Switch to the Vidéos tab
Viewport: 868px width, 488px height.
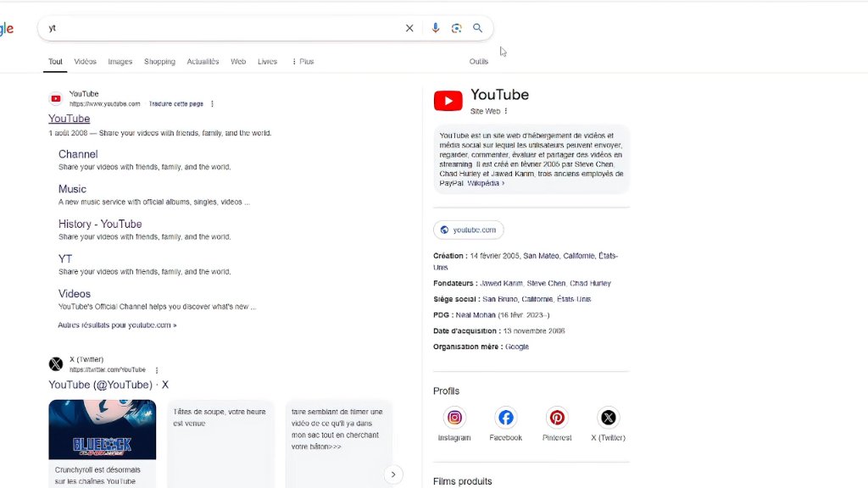pos(86,61)
